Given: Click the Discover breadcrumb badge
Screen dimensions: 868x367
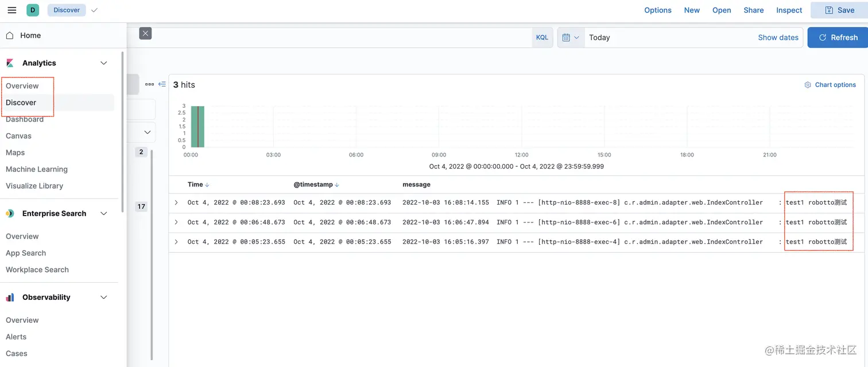Looking at the screenshot, I should pyautogui.click(x=67, y=10).
